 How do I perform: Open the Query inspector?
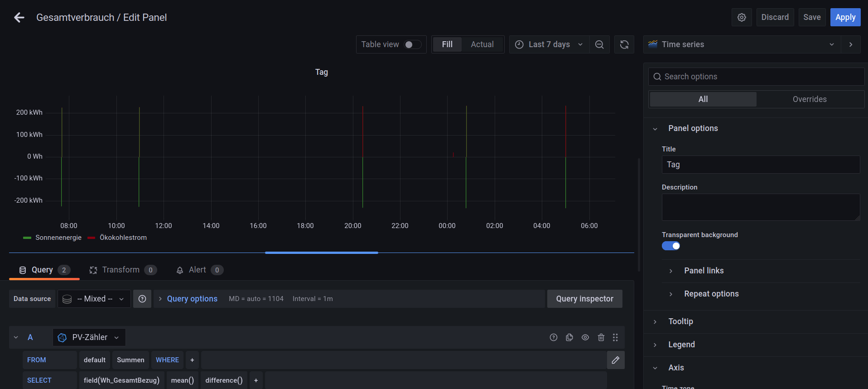click(x=584, y=299)
